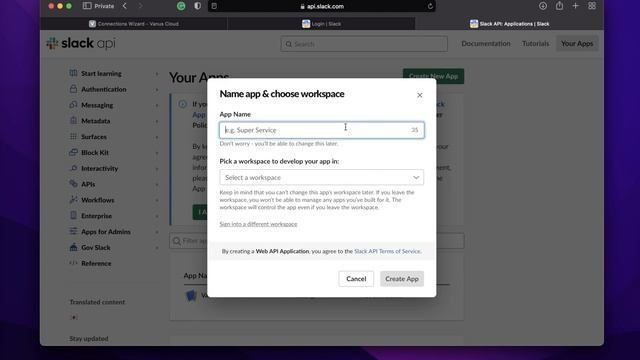Open the Select a workspace dropdown
This screenshot has width=640, height=360.
(x=322, y=178)
